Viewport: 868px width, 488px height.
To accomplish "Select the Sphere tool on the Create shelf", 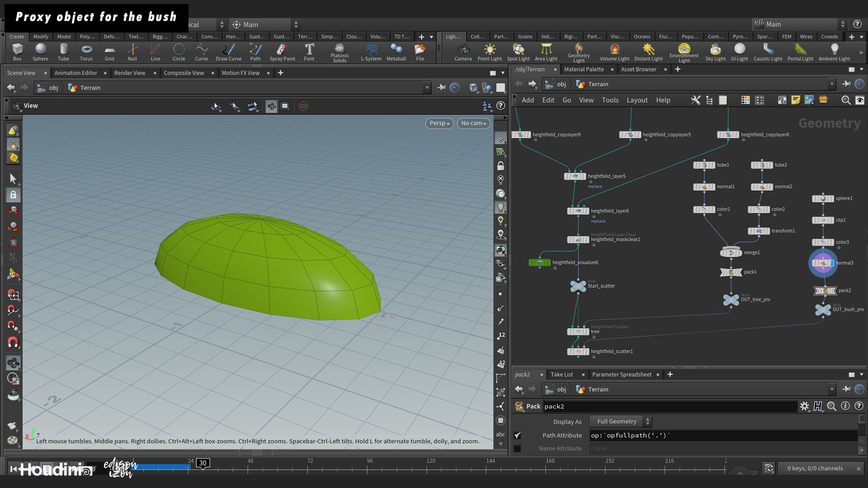I will coord(40,52).
